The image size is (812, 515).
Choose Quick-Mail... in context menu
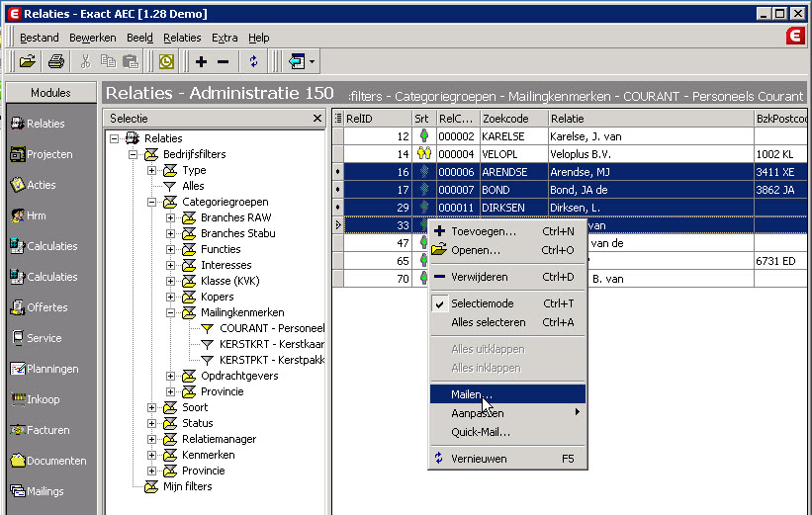507,432
